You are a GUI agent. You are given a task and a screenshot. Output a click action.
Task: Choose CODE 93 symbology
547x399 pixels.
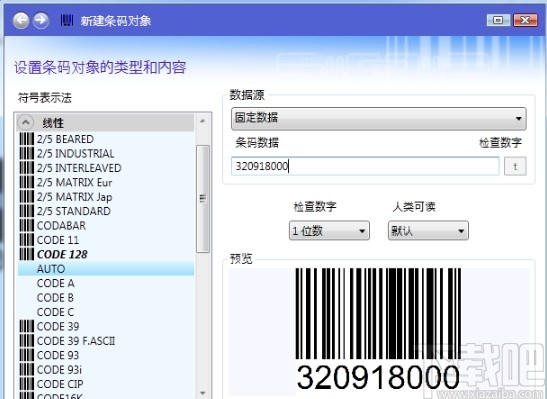click(x=58, y=355)
